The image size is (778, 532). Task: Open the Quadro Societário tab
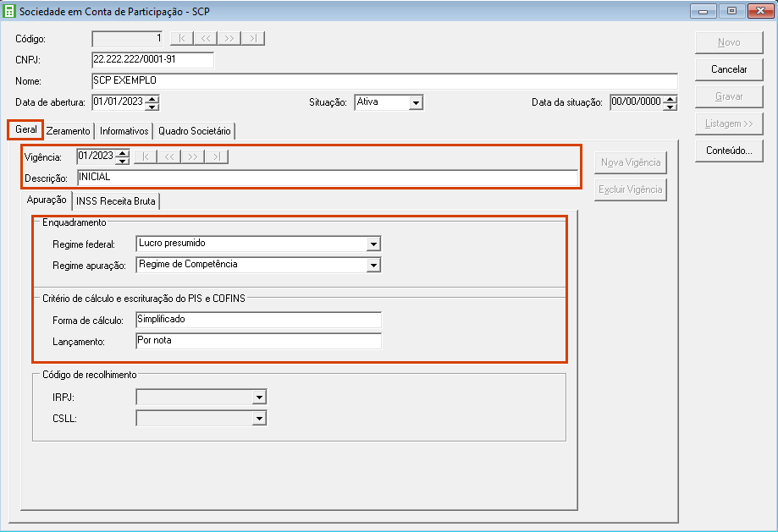194,131
